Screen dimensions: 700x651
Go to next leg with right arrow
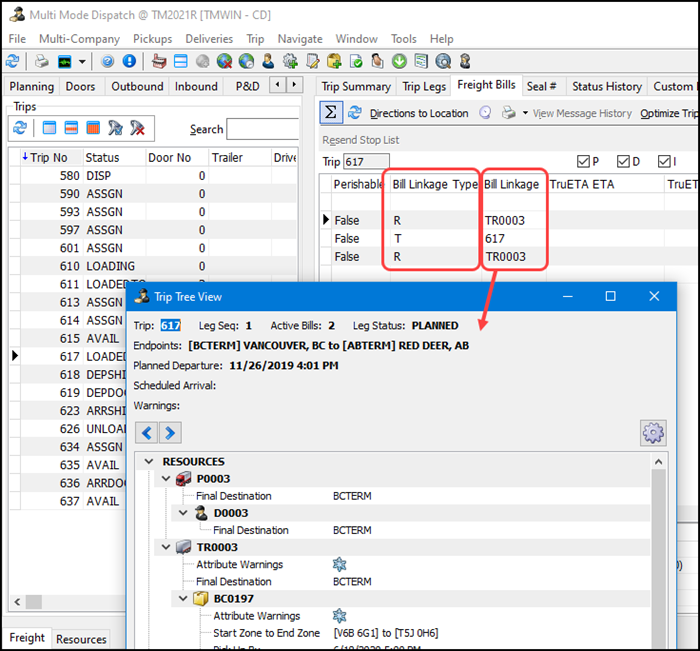pos(169,432)
